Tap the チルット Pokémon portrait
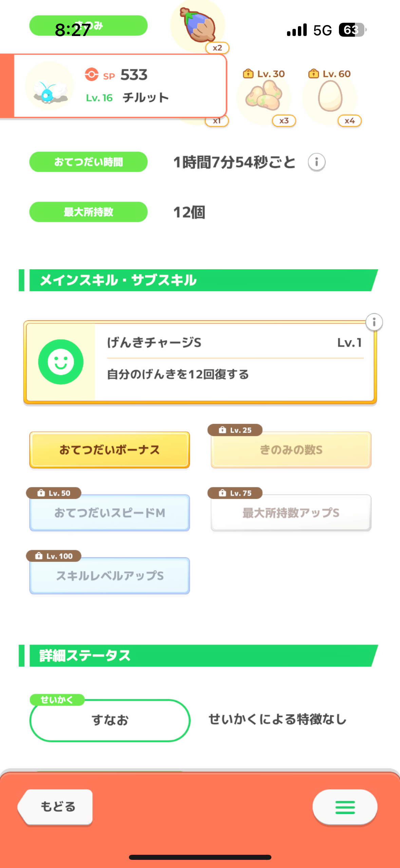This screenshot has width=400, height=868. [x=50, y=86]
